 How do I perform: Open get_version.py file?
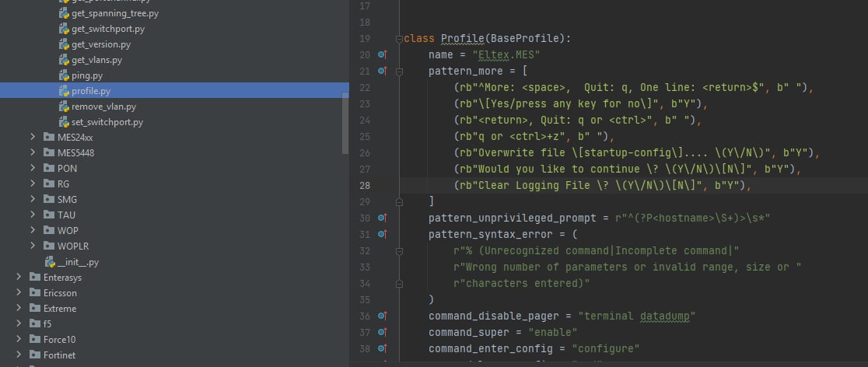pos(101,44)
